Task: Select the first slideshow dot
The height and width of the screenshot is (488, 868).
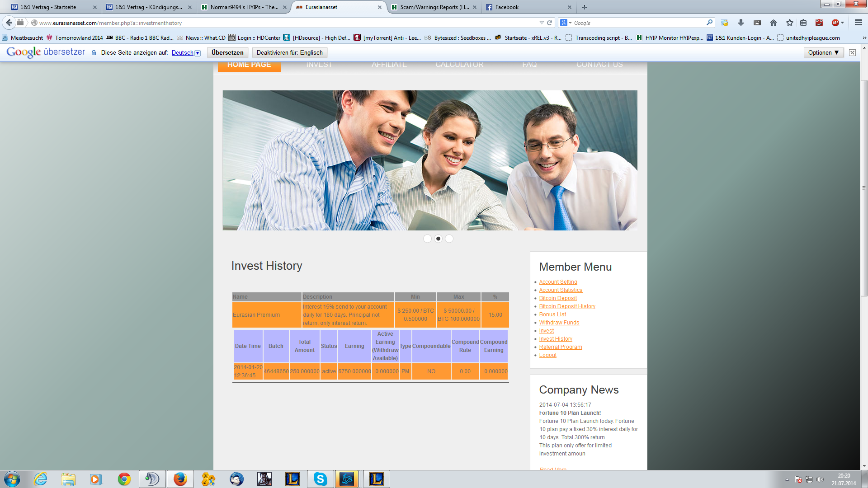Action: point(427,239)
